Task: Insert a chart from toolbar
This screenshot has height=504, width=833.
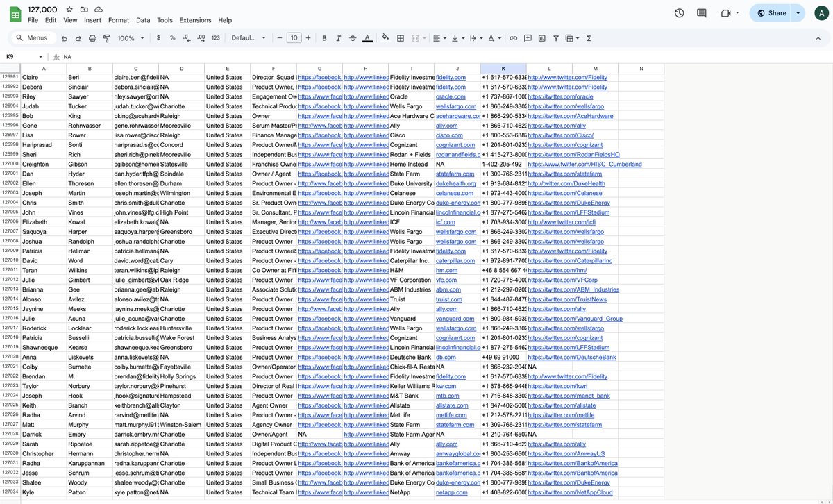Action: pos(542,38)
